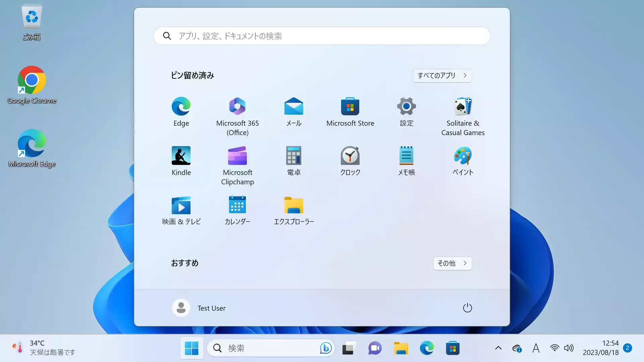Select Google Chrome desktop shortcut

coord(32,85)
